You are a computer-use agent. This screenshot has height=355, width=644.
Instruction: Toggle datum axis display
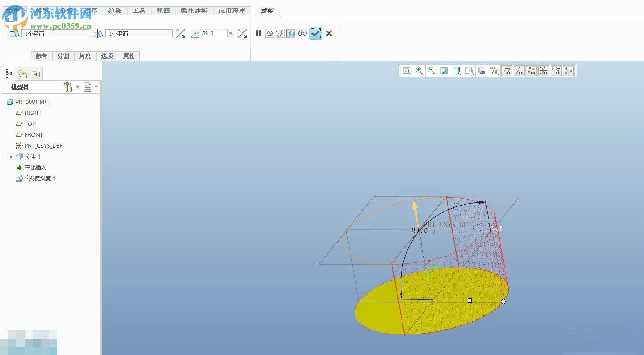[519, 71]
